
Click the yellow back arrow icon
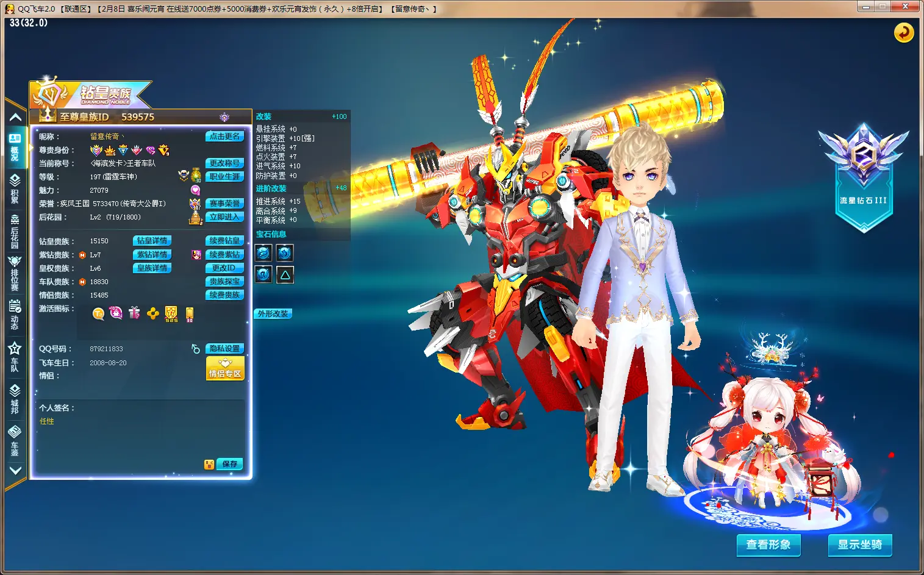[903, 32]
